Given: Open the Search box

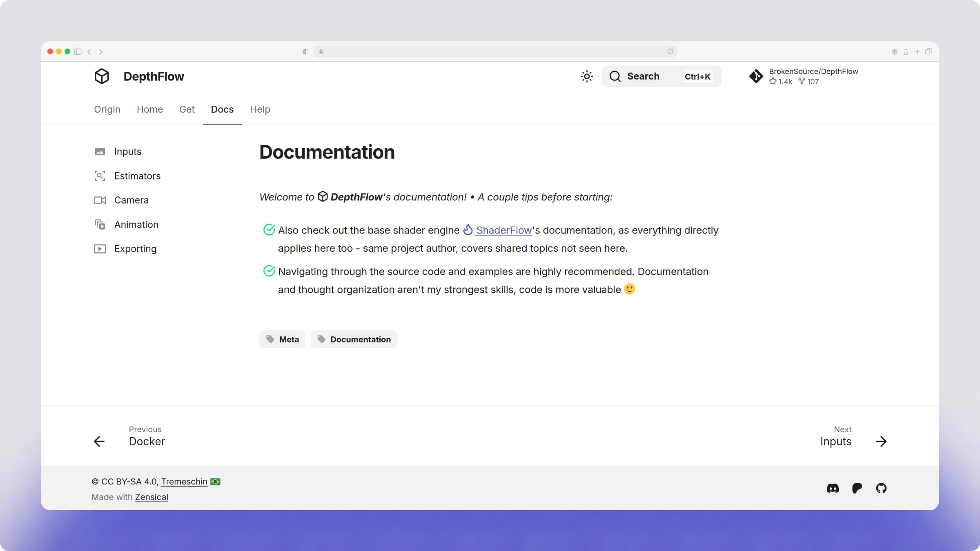Looking at the screenshot, I should [661, 76].
